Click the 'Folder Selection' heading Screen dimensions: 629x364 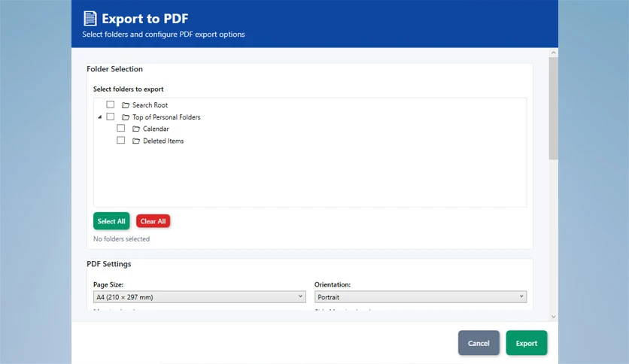tap(114, 69)
